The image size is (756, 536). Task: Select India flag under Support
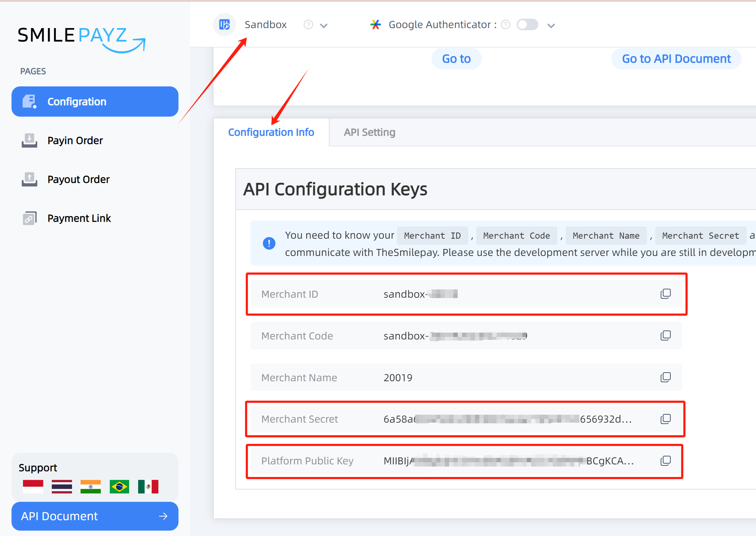(x=91, y=487)
